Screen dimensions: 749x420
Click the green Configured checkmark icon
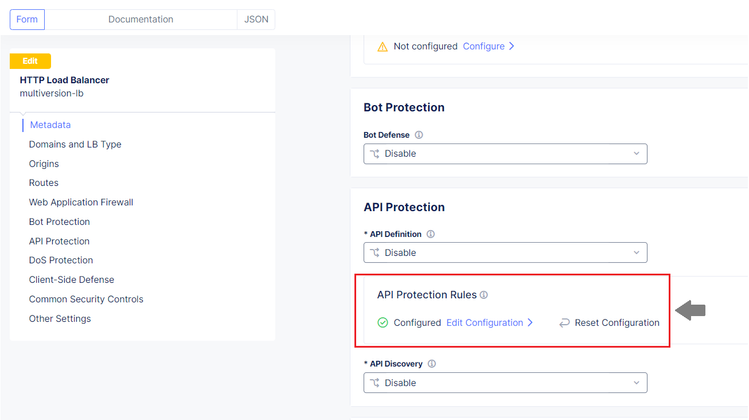[x=383, y=323]
